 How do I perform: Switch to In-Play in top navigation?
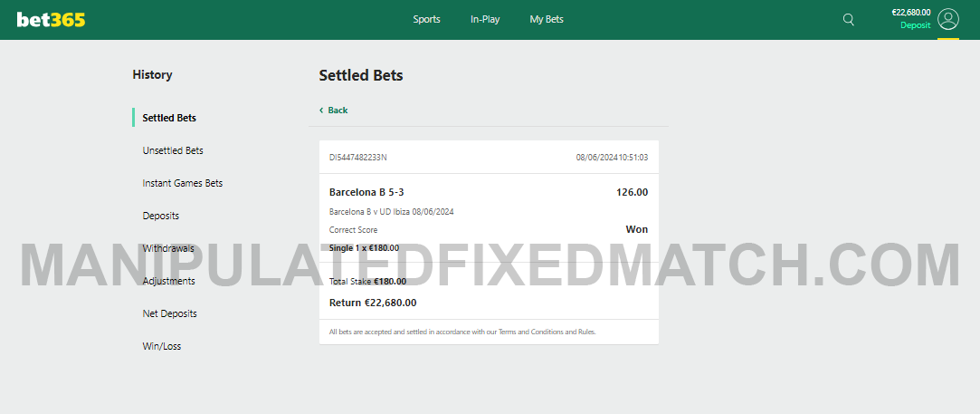pos(485,19)
